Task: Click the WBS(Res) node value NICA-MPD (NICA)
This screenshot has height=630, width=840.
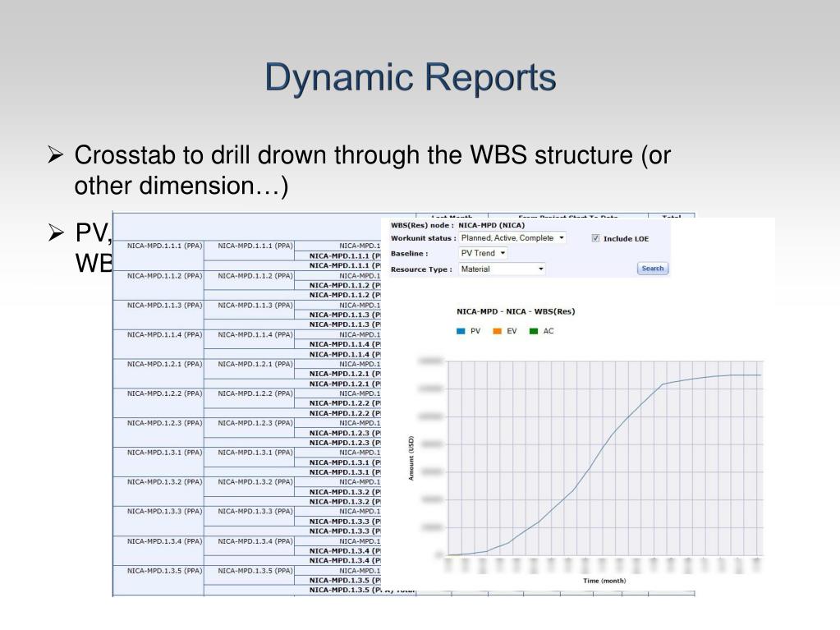Action: (x=491, y=226)
